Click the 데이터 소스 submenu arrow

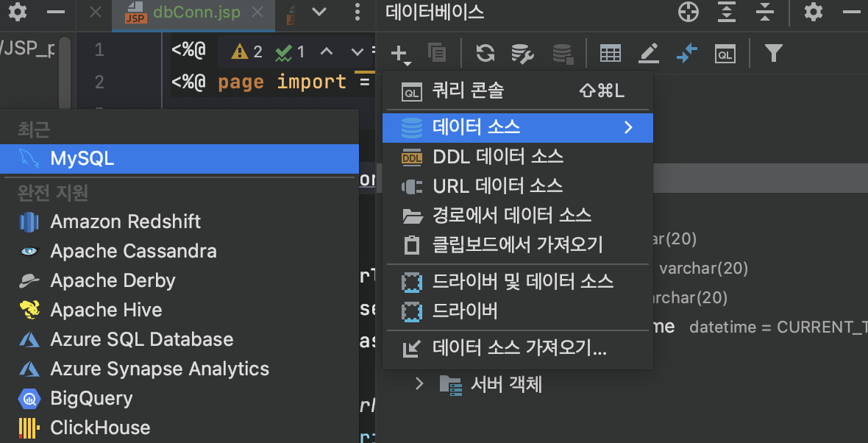tap(628, 127)
